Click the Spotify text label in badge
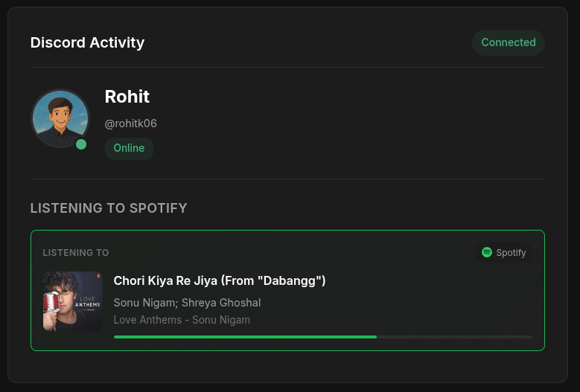This screenshot has height=392, width=580. (511, 253)
